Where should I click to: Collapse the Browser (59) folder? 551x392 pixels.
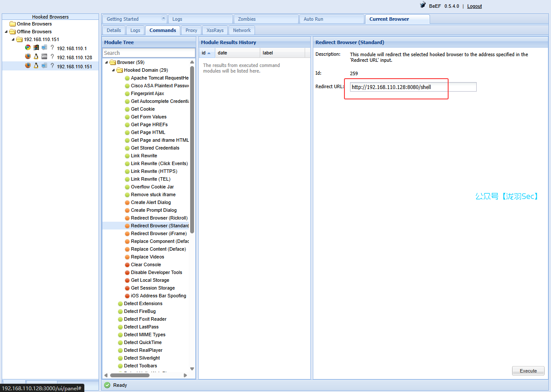click(x=106, y=63)
